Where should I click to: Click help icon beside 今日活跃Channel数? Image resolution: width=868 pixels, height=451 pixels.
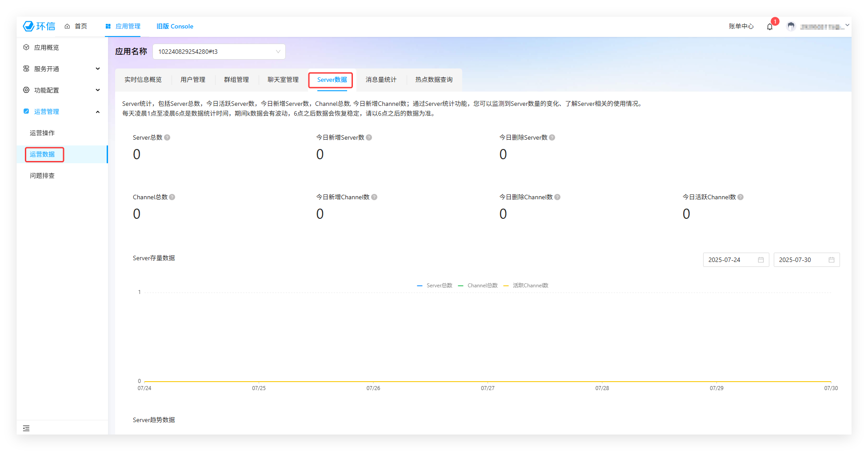pos(740,197)
